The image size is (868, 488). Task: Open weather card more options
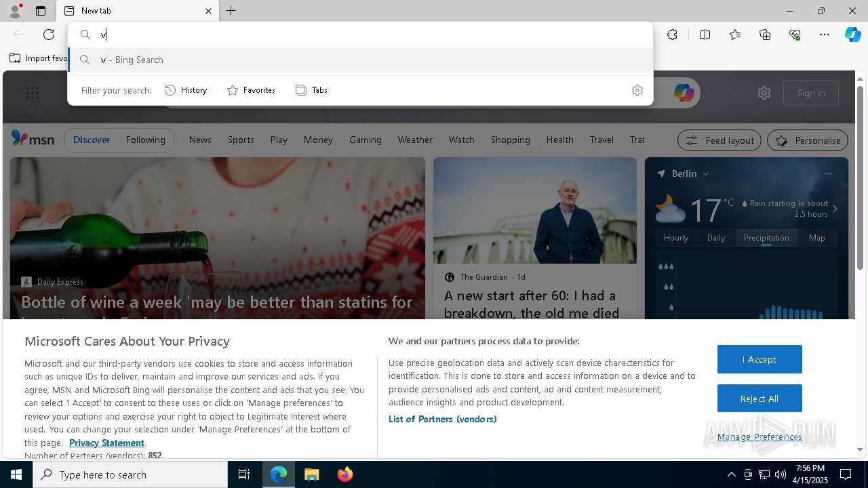pyautogui.click(x=828, y=174)
